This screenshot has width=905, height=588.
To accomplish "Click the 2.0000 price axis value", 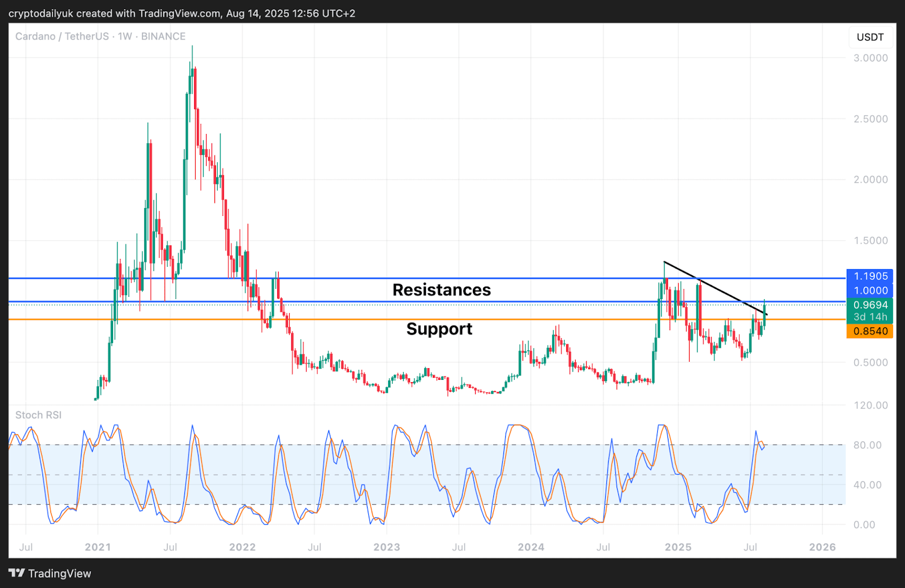I will point(870,179).
